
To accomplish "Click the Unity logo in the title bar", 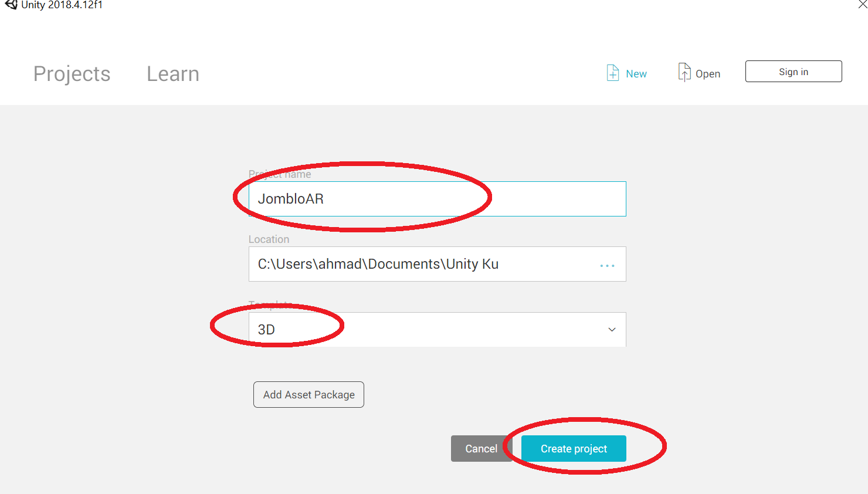I will click(11, 5).
